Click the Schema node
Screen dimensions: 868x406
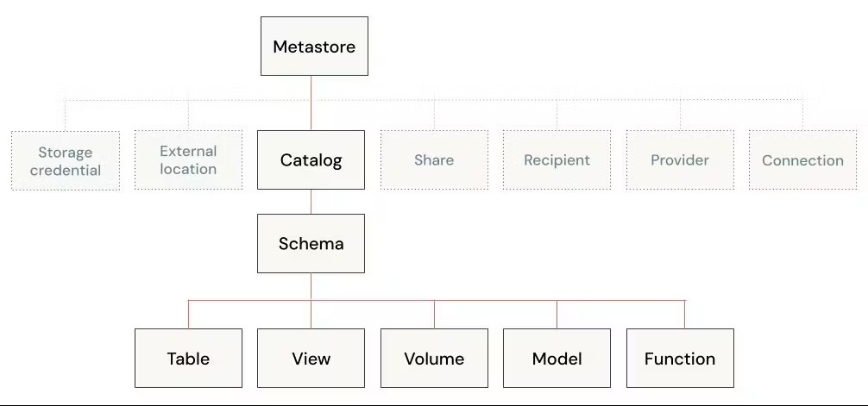311,244
